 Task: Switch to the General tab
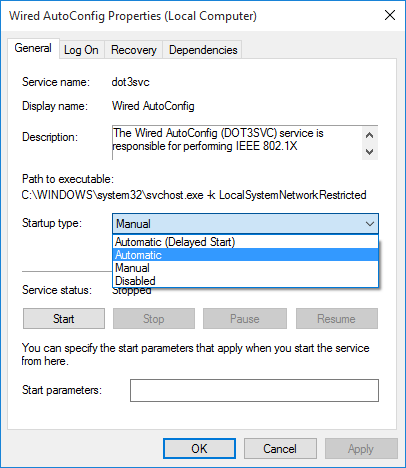[33, 48]
